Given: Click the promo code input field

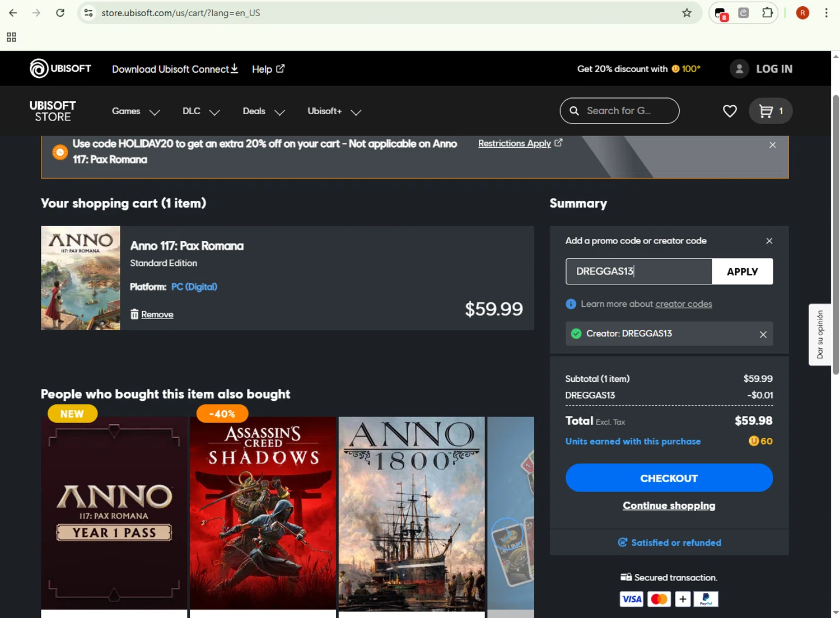Looking at the screenshot, I should pyautogui.click(x=638, y=271).
